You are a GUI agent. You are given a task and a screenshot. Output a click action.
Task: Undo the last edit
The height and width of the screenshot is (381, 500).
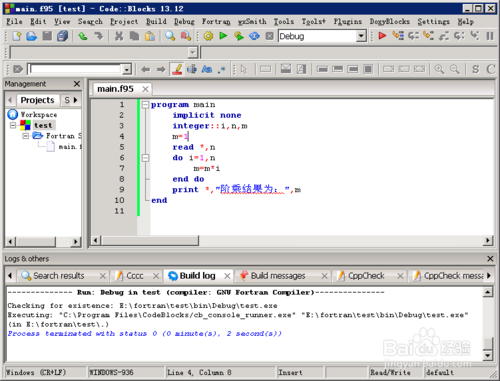click(x=83, y=36)
